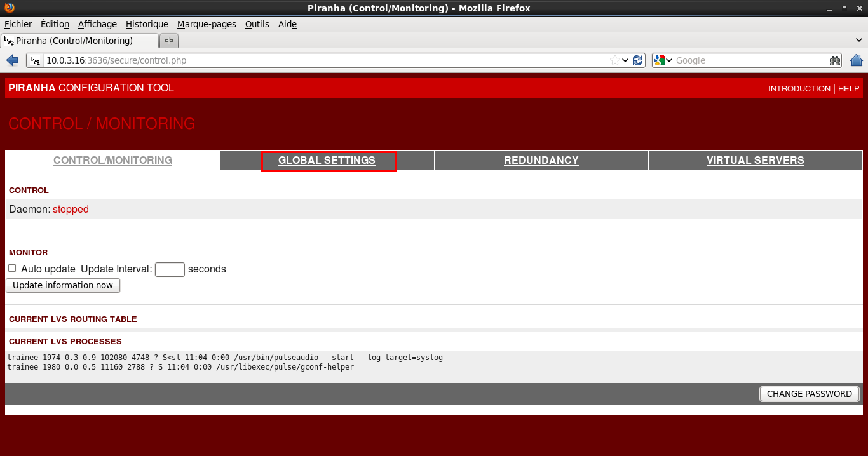Expand the list all tabs dropdown arrow
Viewport: 868px width, 456px height.
pos(860,40)
